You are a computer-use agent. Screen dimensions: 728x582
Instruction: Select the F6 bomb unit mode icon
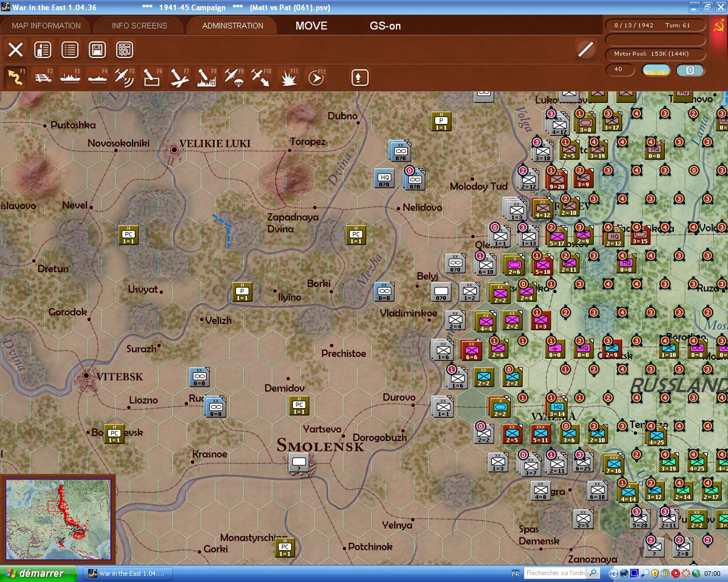[x=152, y=77]
